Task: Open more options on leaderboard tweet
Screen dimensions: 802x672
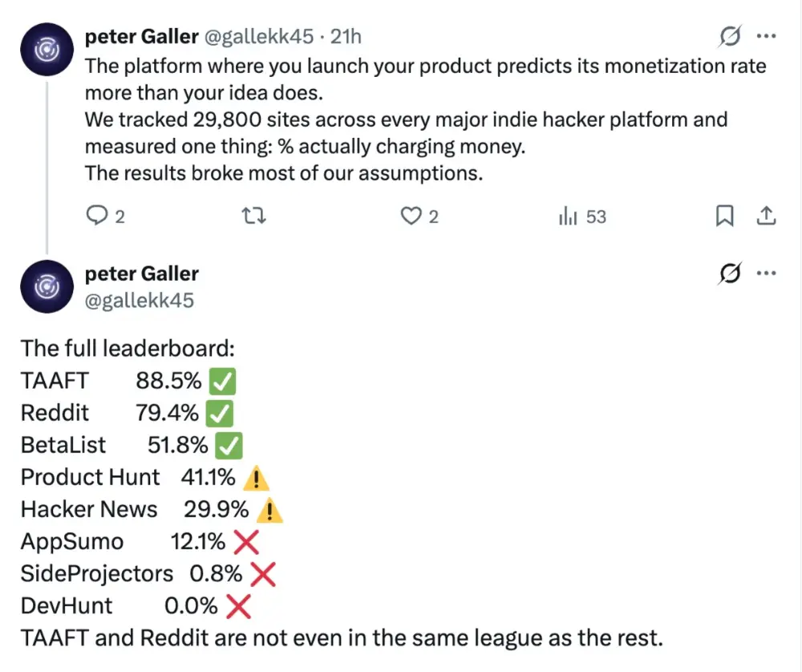Action: click(767, 274)
